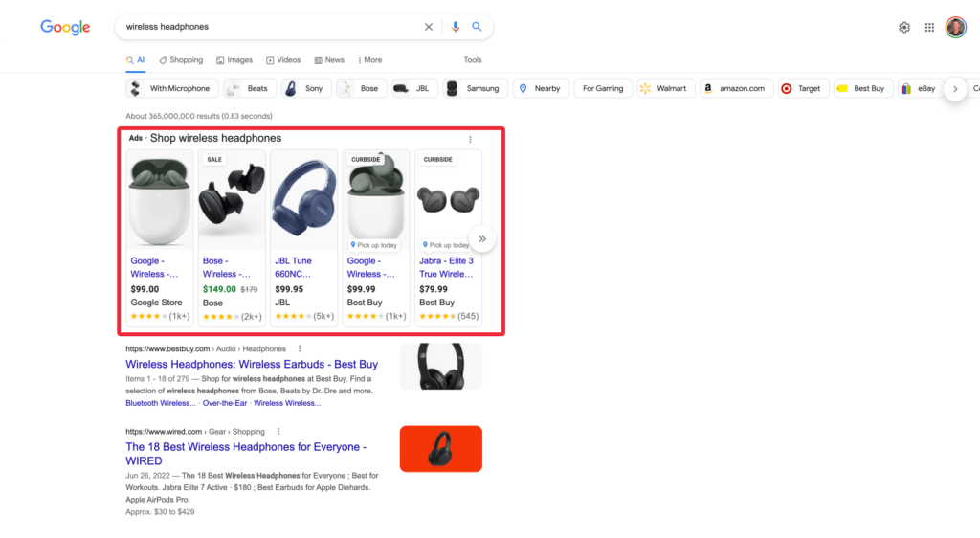Image resolution: width=980 pixels, height=538 pixels.
Task: Filter results by the Bose chip
Action: point(361,89)
